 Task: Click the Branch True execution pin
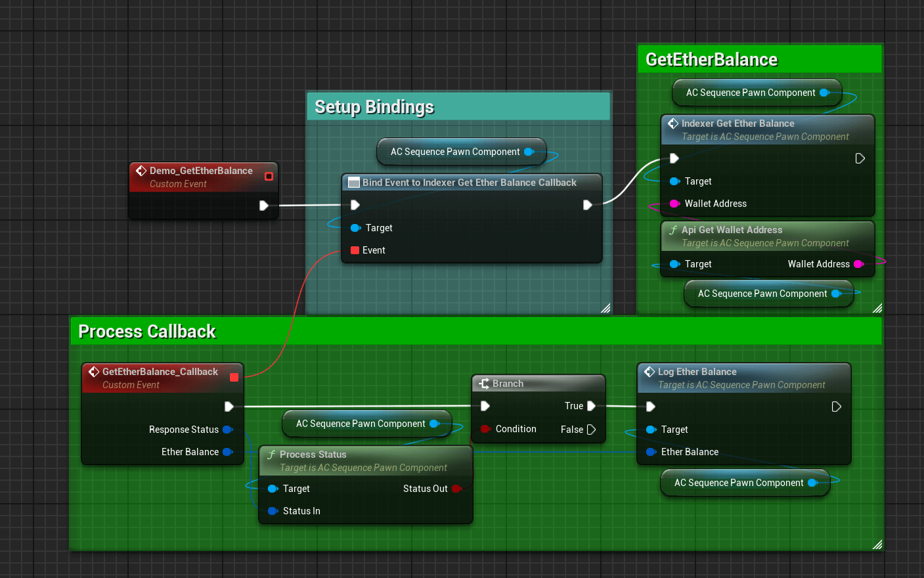(x=591, y=406)
